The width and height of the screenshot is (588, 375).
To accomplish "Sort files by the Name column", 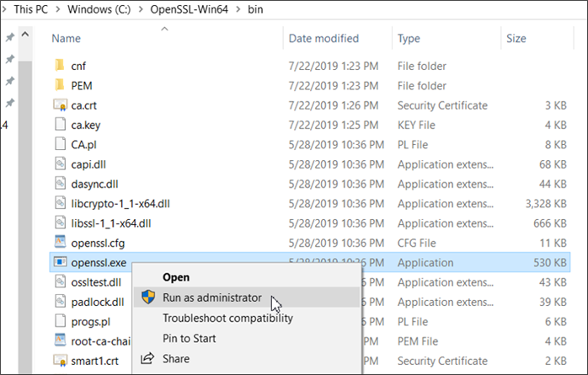I will pos(66,38).
